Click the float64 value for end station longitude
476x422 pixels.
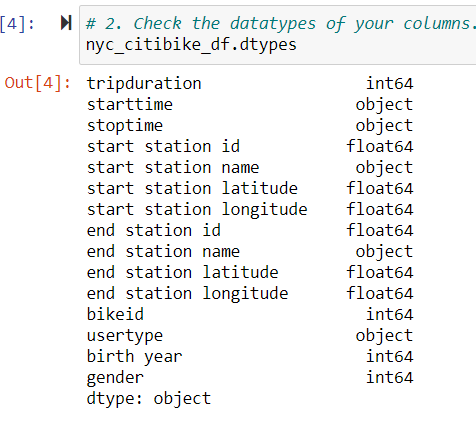(380, 293)
